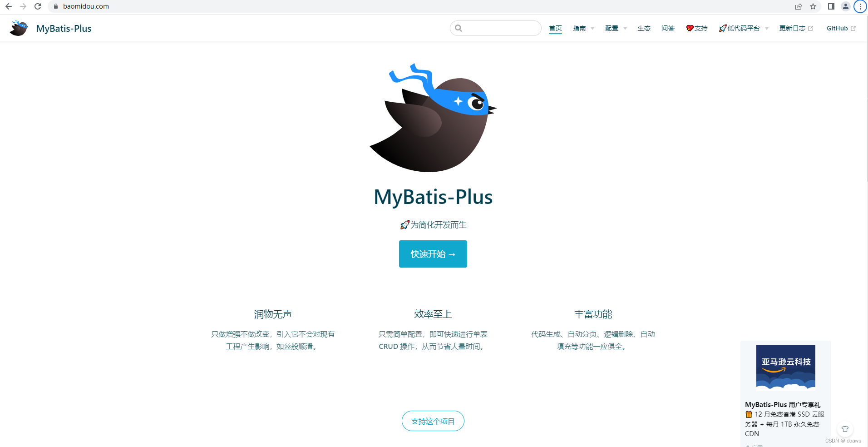Click the magnifier icon in search box
The width and height of the screenshot is (868, 447).
click(x=459, y=28)
